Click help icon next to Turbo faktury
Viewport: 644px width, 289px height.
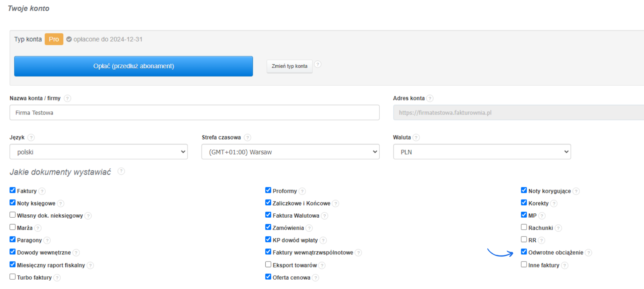coord(57,278)
